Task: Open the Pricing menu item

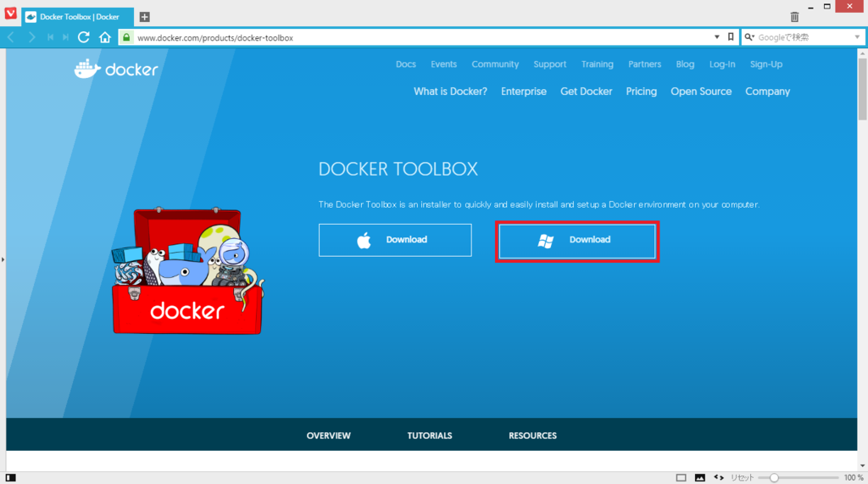Action: tap(641, 92)
